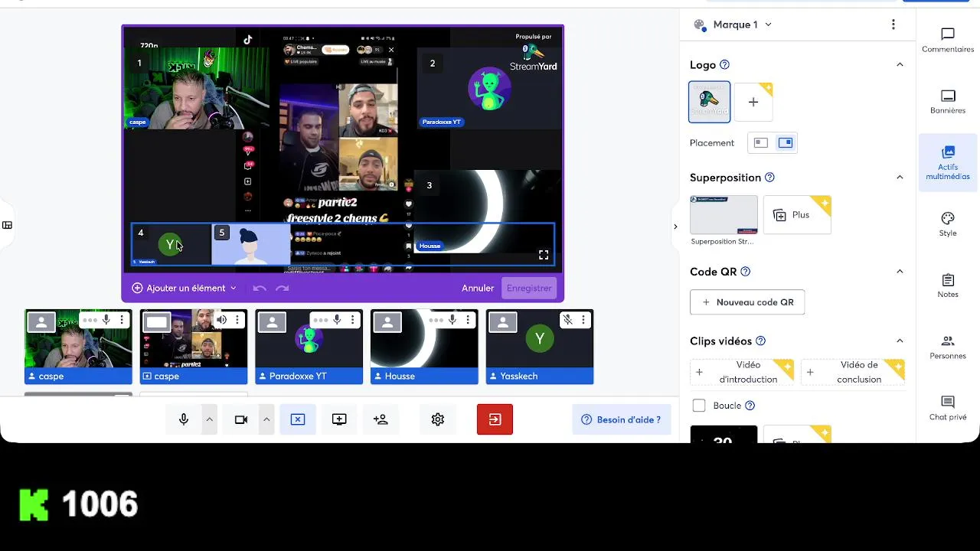Toggle Housse on-stream person icon

click(387, 323)
